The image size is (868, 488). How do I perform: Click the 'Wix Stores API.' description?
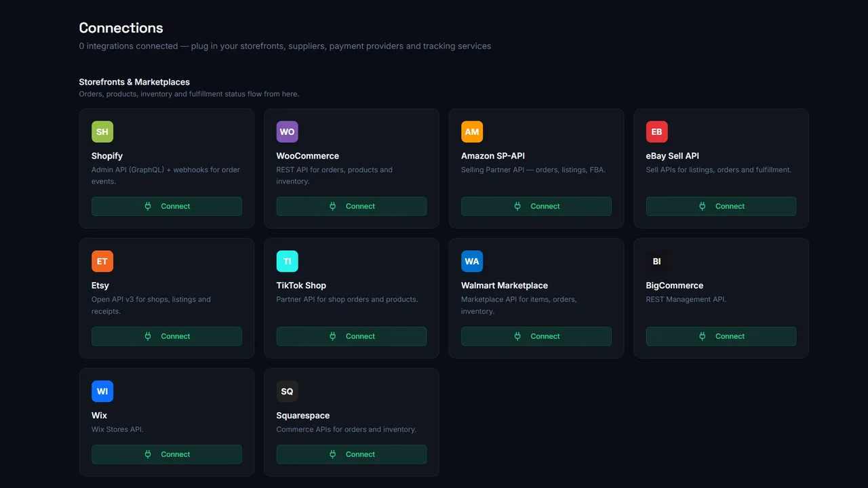(x=117, y=429)
